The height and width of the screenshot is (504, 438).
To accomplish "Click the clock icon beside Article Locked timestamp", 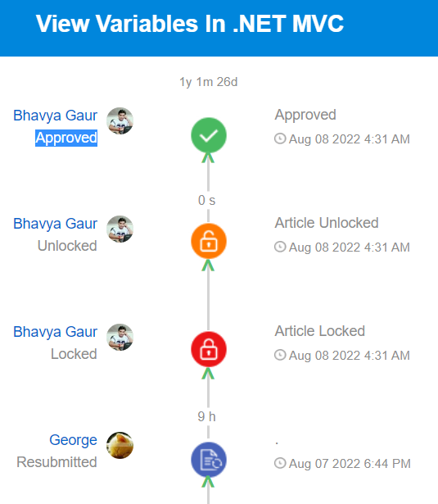I will [280, 355].
